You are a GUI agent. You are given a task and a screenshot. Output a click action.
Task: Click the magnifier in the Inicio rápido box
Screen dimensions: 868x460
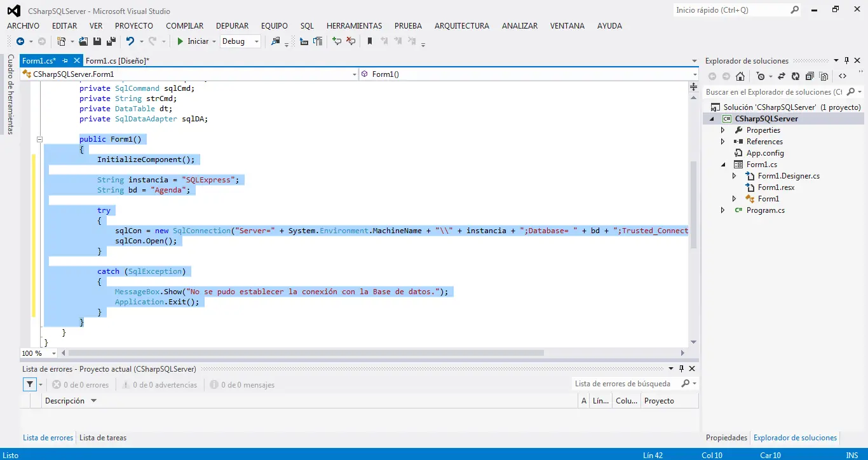point(794,10)
